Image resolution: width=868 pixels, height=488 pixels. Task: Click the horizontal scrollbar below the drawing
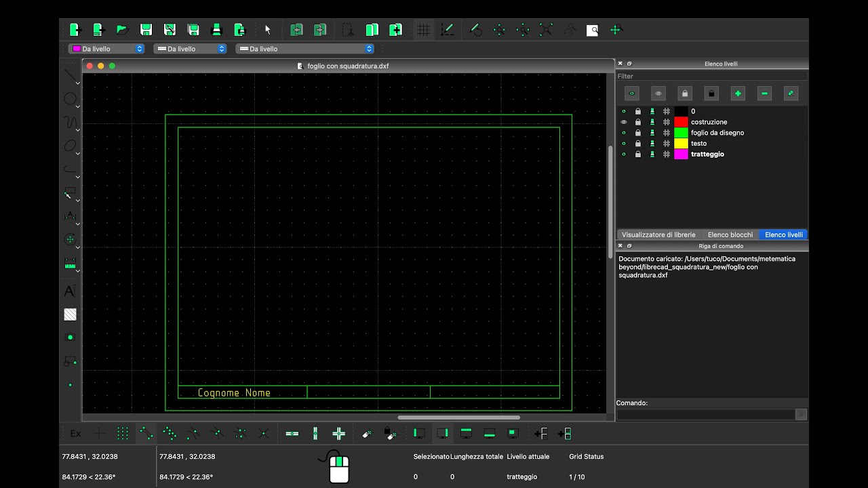pyautogui.click(x=458, y=418)
